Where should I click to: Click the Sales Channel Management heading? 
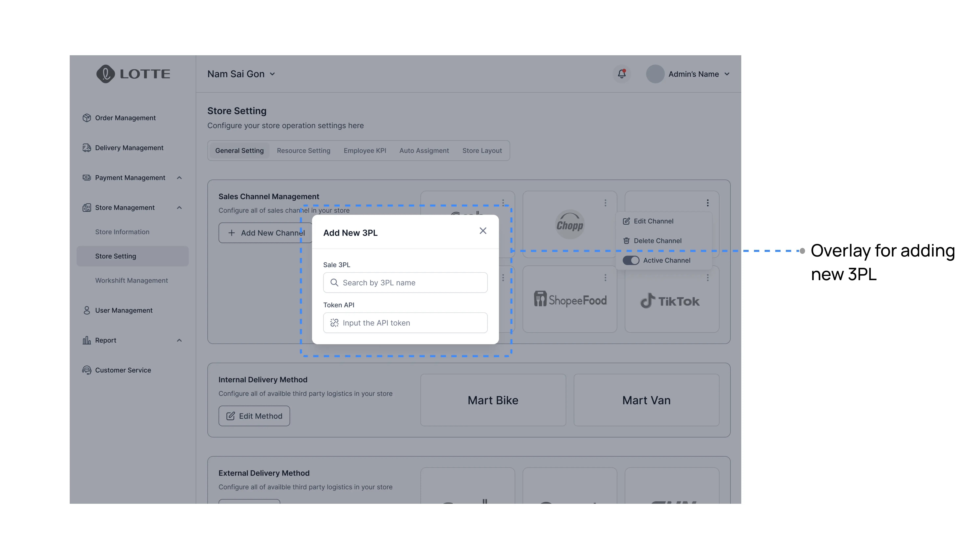point(269,197)
